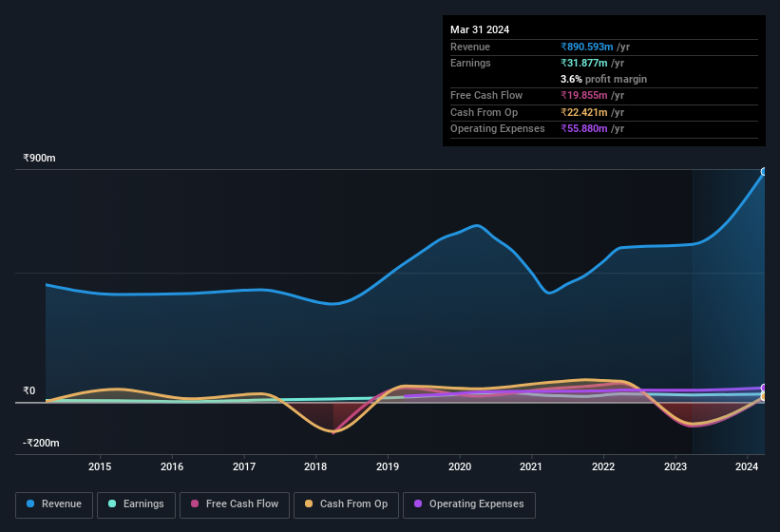This screenshot has height=532, width=780.
Task: Click the Free Cash Flow label in tooltip
Action: pyautogui.click(x=486, y=95)
